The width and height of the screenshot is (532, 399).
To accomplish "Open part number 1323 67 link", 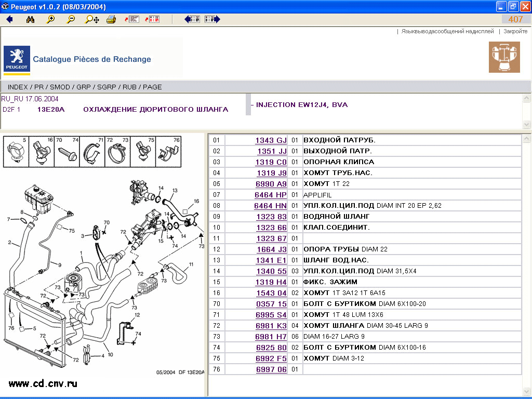I will [x=271, y=238].
